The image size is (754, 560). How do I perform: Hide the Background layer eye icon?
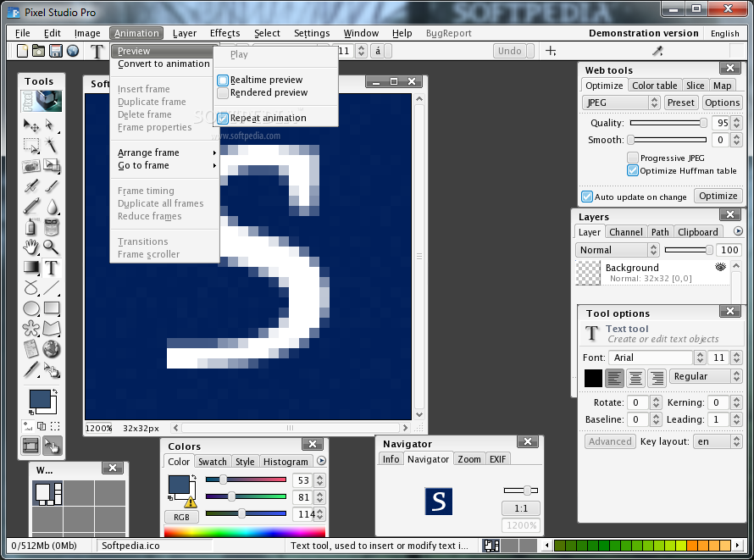pos(720,267)
